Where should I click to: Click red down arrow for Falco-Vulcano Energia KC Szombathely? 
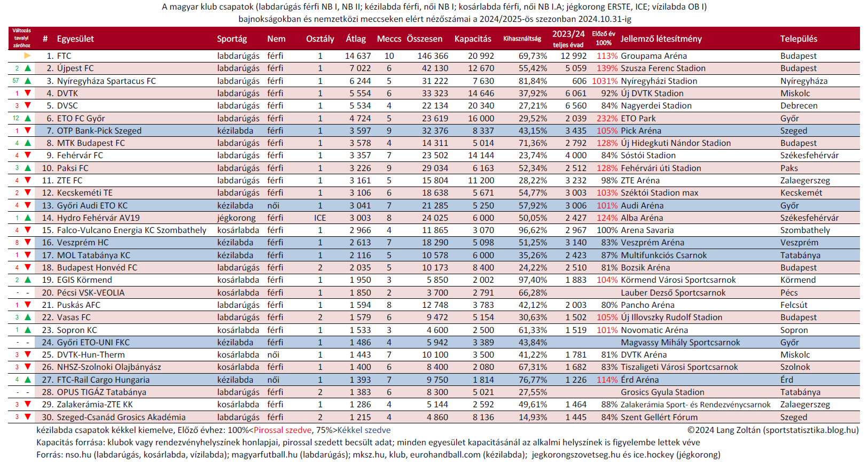pos(28,230)
